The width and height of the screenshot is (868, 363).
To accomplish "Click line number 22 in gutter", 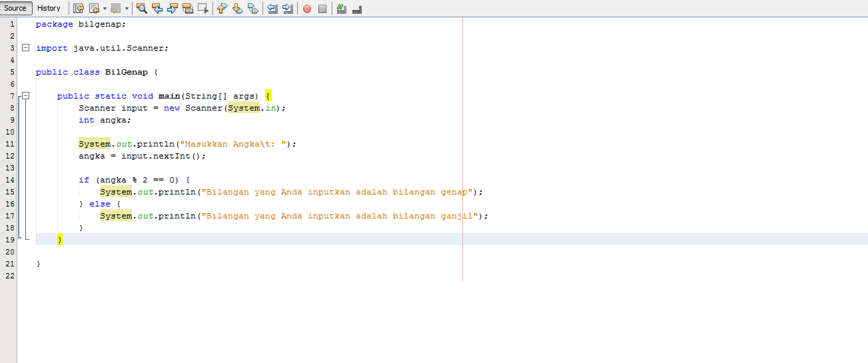I will coord(10,276).
